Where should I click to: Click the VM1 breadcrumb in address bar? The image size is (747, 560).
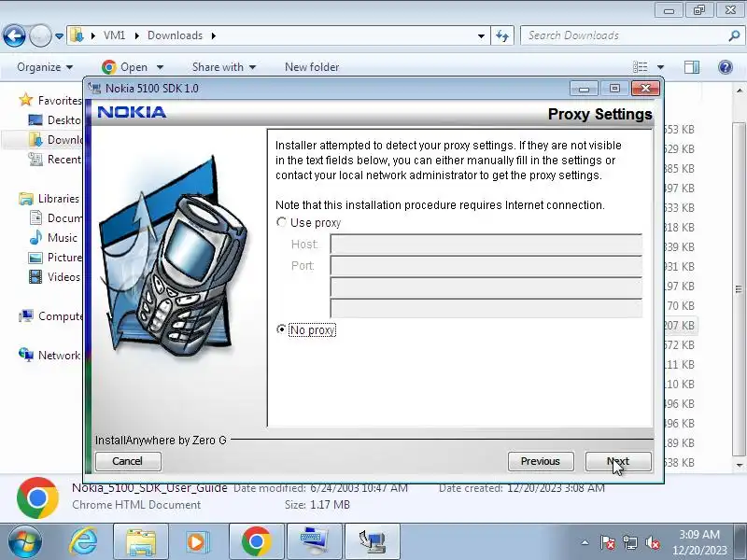[x=114, y=35]
